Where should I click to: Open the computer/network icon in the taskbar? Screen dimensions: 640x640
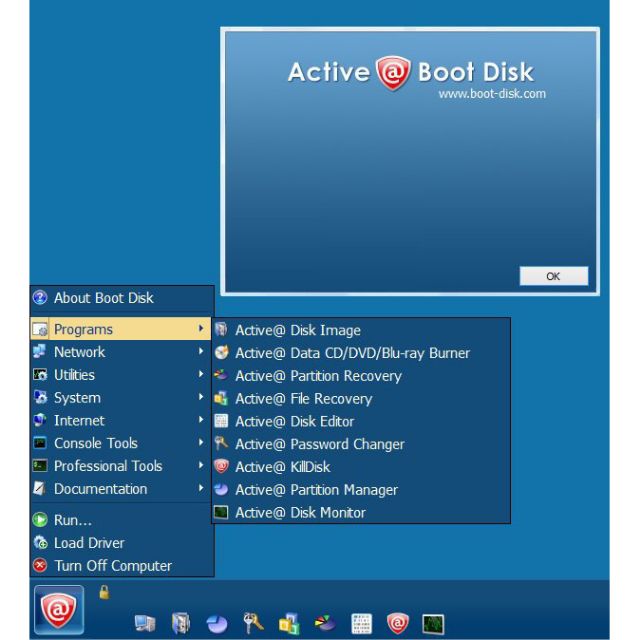click(145, 623)
